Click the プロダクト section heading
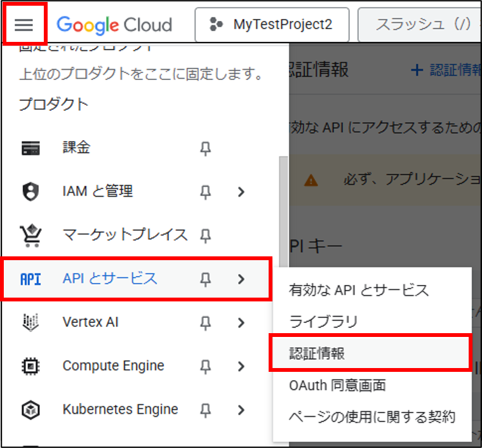Screen dimensions: 482x448 53,104
